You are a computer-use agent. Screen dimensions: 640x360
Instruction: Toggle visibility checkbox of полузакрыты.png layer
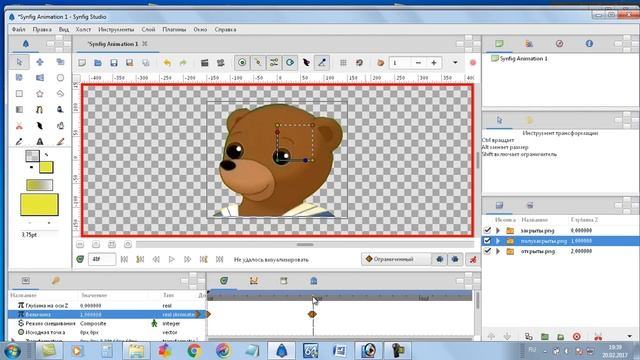(487, 241)
